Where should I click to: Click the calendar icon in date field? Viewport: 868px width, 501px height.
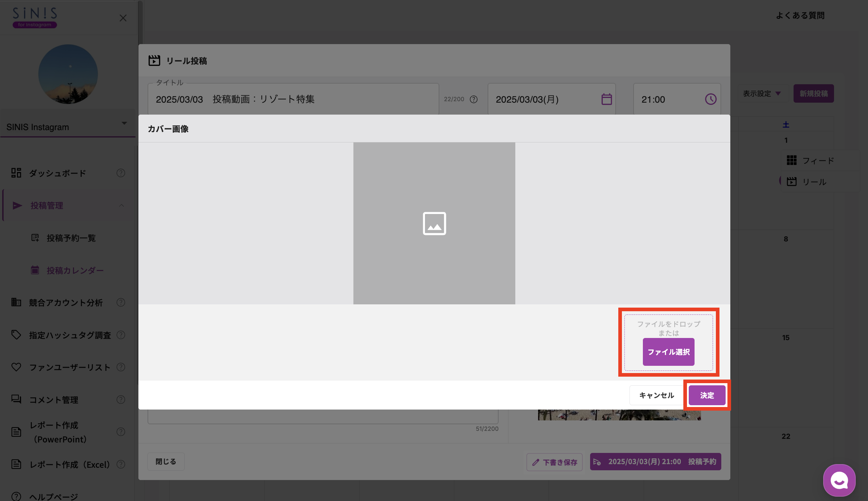click(606, 99)
